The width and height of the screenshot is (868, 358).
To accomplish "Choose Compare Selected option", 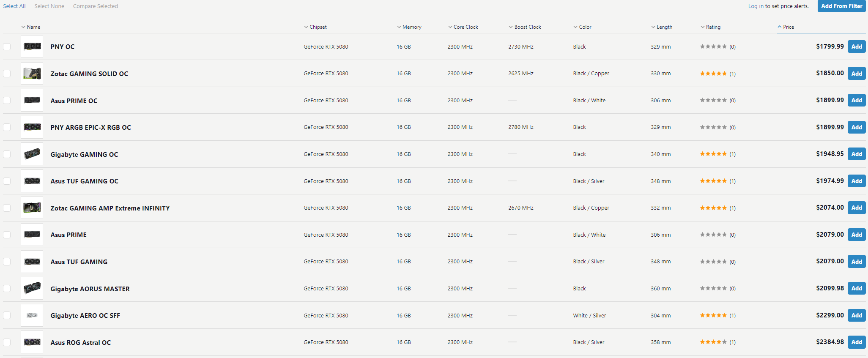I will click(x=95, y=6).
